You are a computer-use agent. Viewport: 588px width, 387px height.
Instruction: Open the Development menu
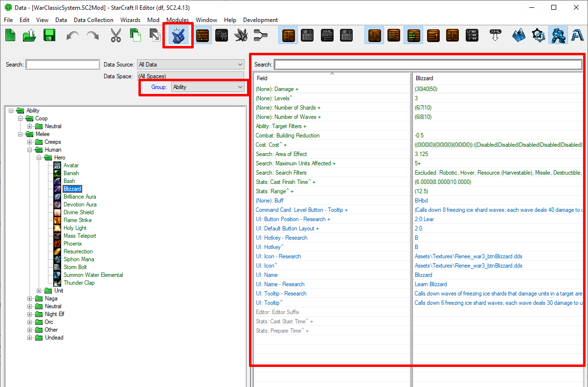260,20
